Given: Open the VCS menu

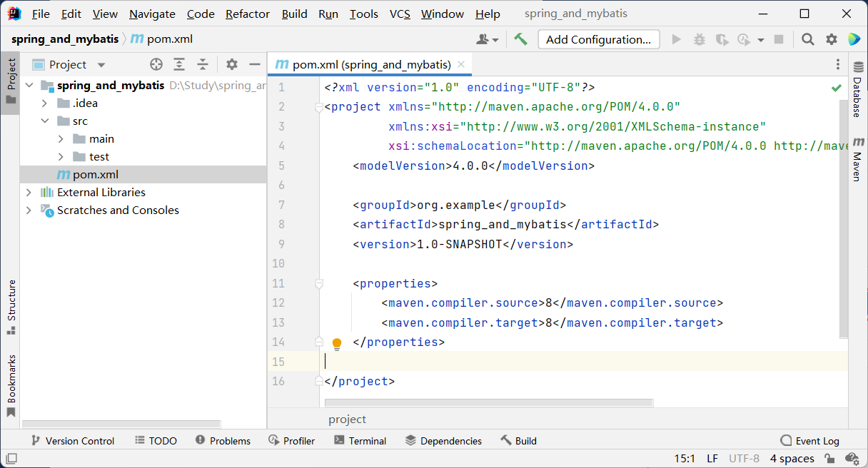Looking at the screenshot, I should point(400,14).
